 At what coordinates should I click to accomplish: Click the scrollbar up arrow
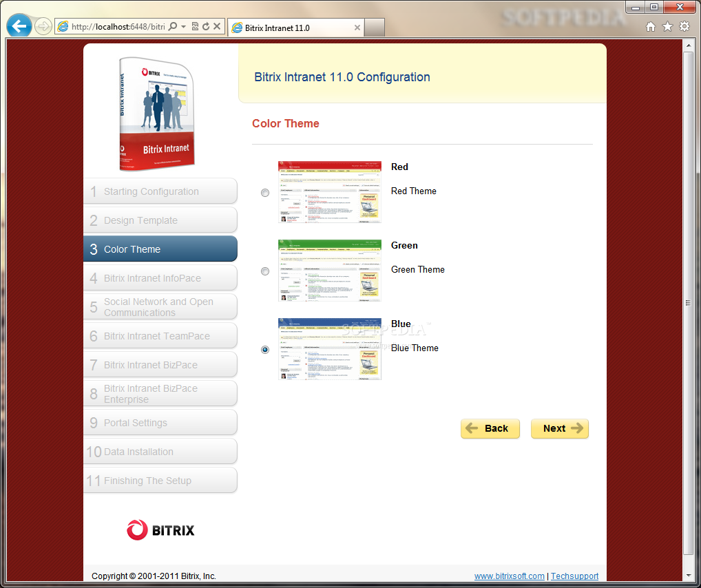689,45
